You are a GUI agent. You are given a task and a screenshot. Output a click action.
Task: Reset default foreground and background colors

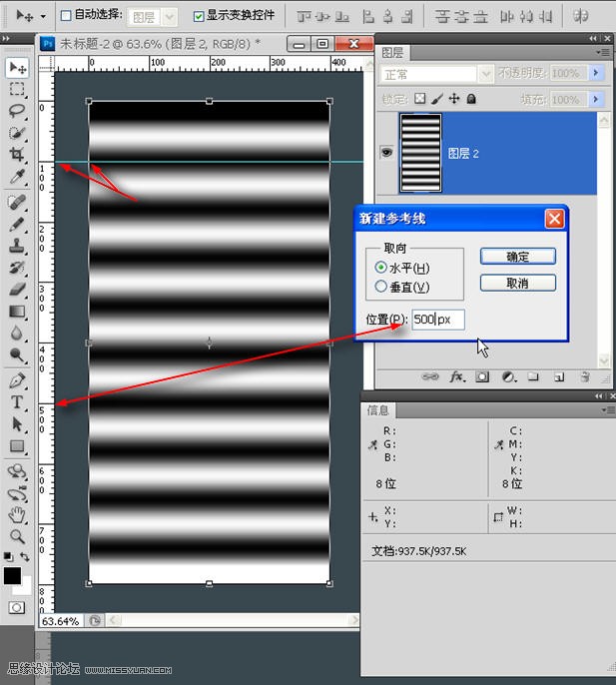pos(8,556)
